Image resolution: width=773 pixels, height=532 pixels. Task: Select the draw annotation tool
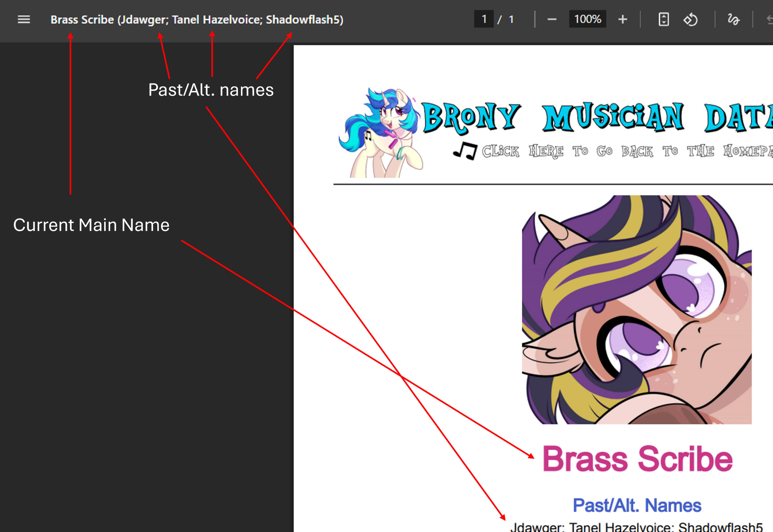click(x=733, y=19)
